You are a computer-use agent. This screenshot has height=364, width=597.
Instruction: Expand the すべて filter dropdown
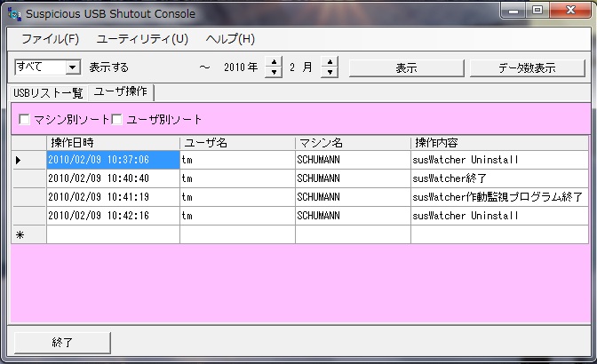click(x=72, y=67)
